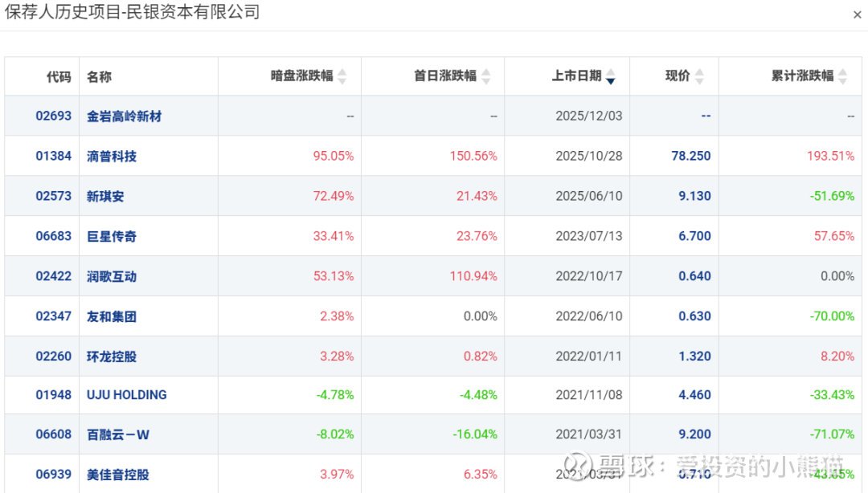The image size is (868, 493).
Task: Open stock code 02347
Action: tap(54, 316)
